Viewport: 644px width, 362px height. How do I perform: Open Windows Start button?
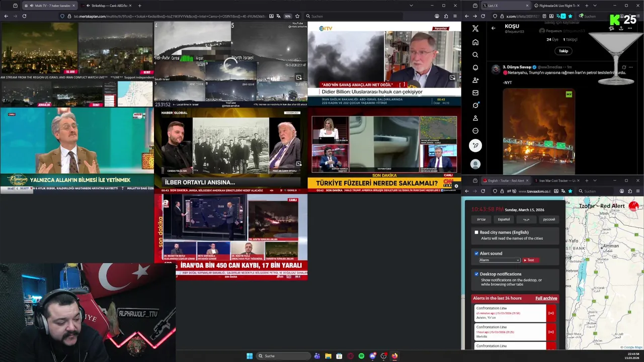(x=250, y=356)
